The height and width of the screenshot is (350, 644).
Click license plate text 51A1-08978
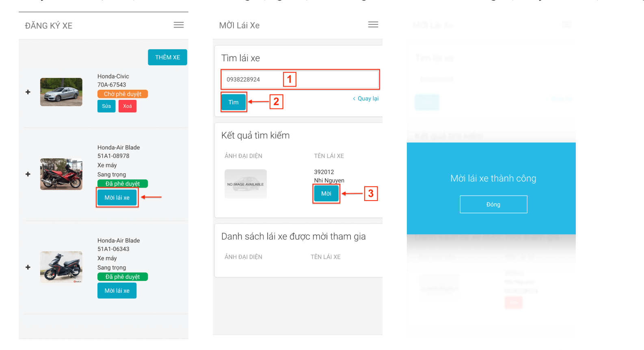coord(113,156)
